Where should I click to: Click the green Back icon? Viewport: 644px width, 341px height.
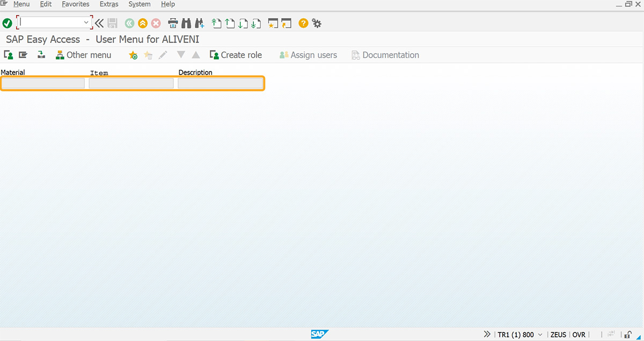(129, 23)
